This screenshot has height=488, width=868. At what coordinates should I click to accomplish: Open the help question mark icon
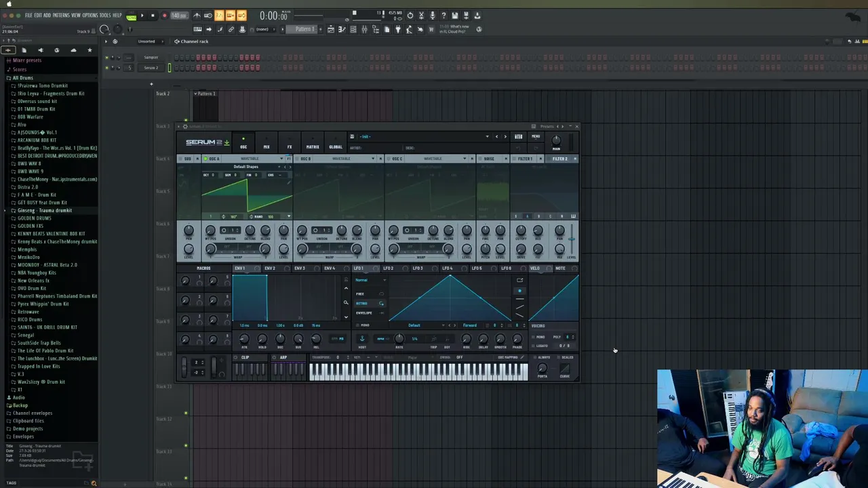click(x=443, y=15)
